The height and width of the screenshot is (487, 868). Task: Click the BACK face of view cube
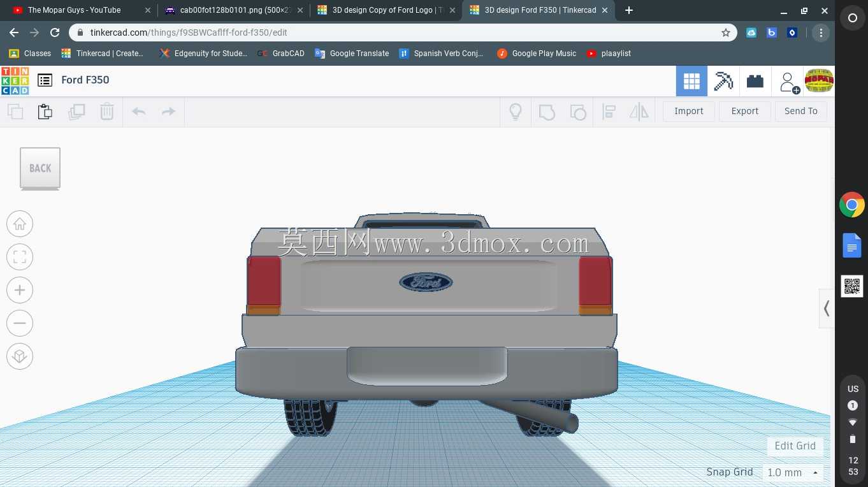click(40, 168)
